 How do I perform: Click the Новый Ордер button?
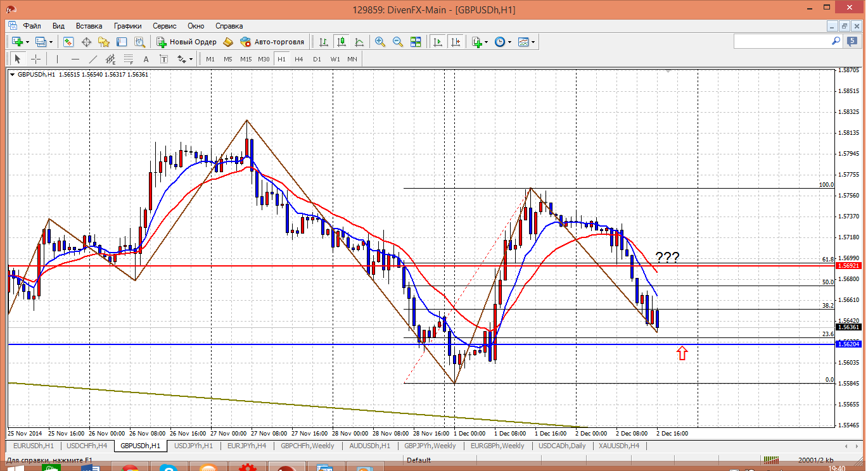point(187,42)
